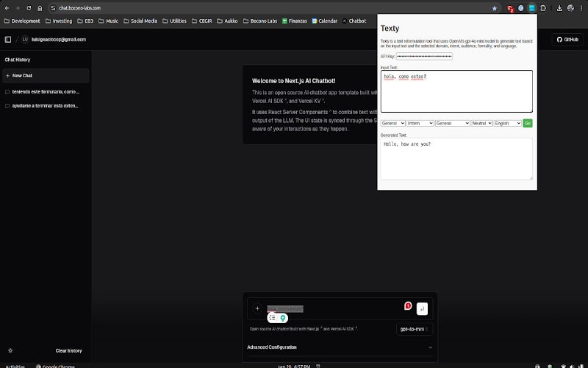Click the green Go button in Texty
588x368 pixels.
(528, 123)
